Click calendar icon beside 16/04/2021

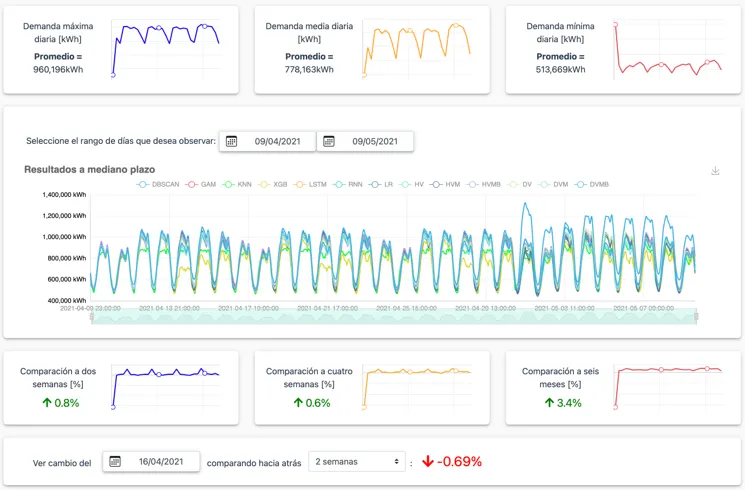click(115, 462)
